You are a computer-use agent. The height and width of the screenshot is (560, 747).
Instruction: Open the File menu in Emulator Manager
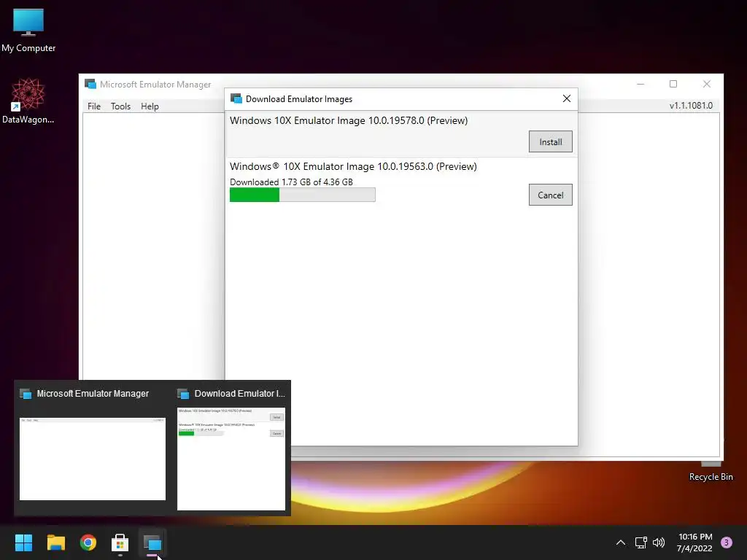coord(94,106)
